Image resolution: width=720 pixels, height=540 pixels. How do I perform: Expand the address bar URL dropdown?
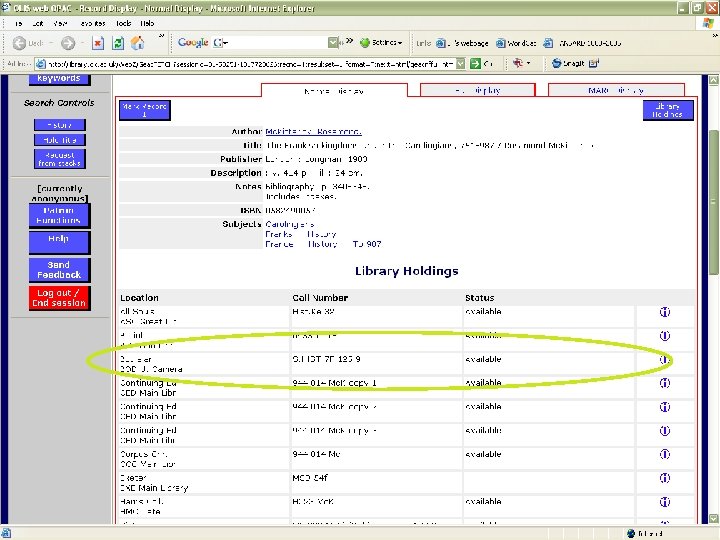[461, 64]
